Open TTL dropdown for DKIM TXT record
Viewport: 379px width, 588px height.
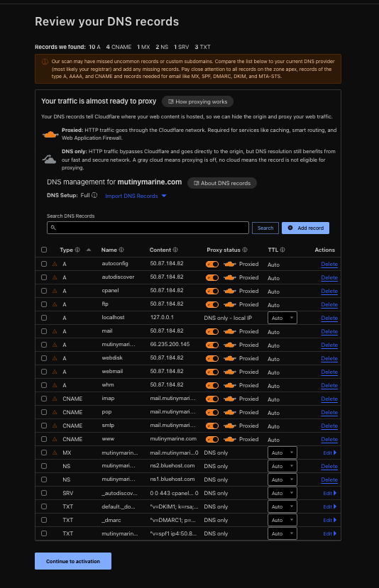(282, 506)
